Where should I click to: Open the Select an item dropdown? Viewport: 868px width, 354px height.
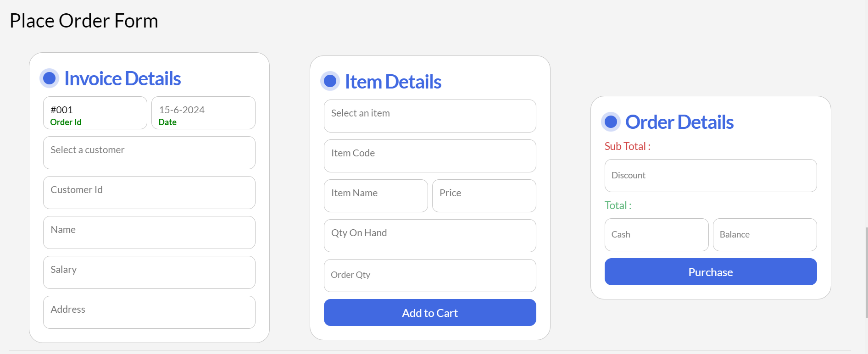click(430, 116)
